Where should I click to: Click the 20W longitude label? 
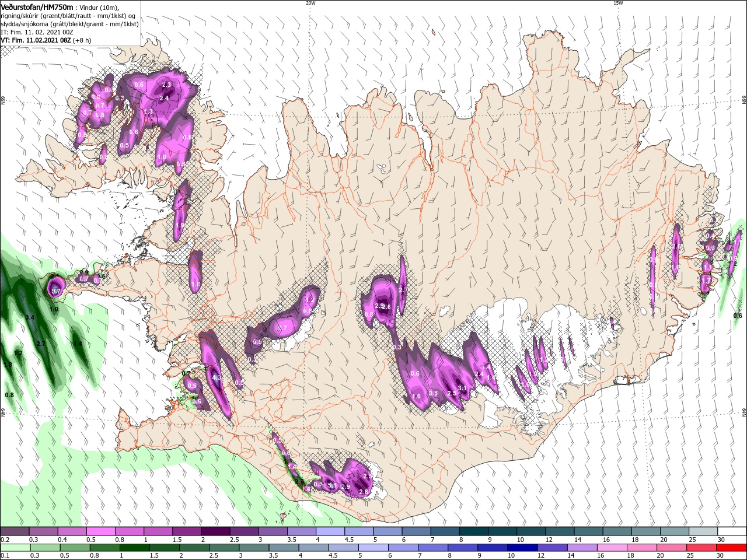(310, 3)
